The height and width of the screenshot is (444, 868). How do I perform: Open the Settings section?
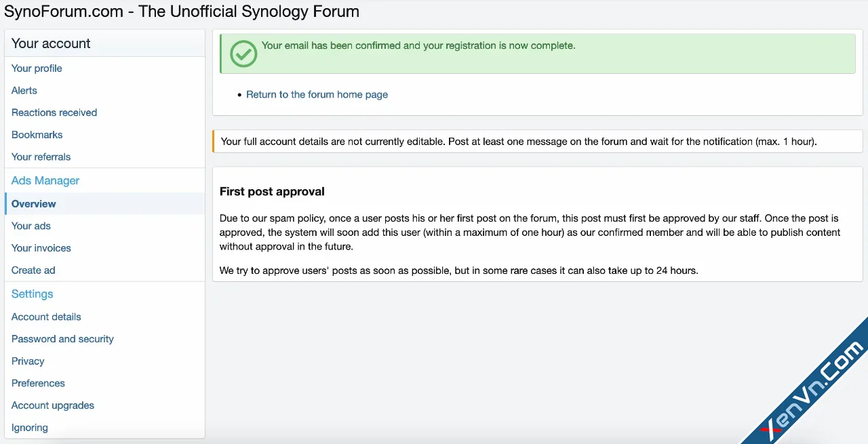[x=32, y=294]
